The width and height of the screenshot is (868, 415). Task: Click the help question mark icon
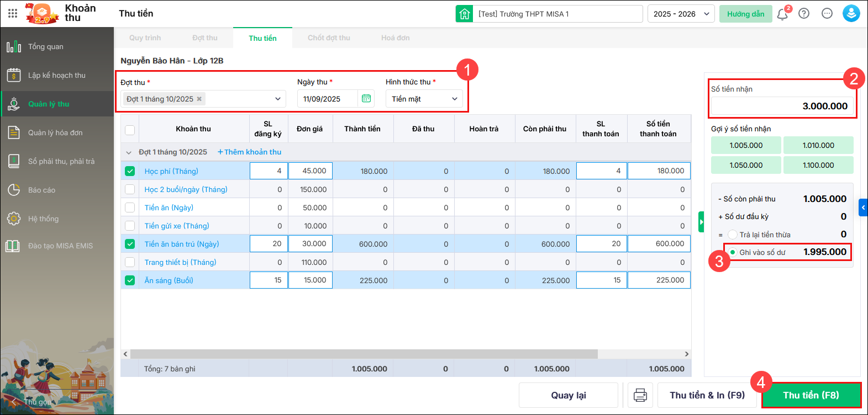[804, 14]
